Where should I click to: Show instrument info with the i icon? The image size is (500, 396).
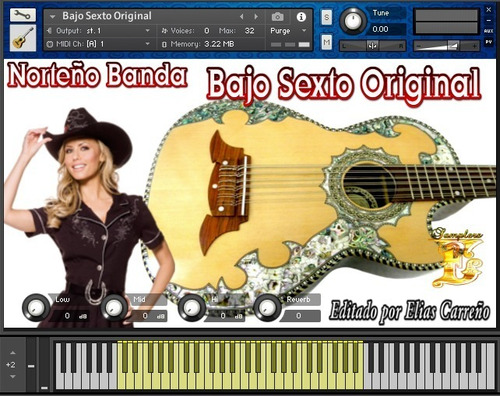tap(301, 17)
